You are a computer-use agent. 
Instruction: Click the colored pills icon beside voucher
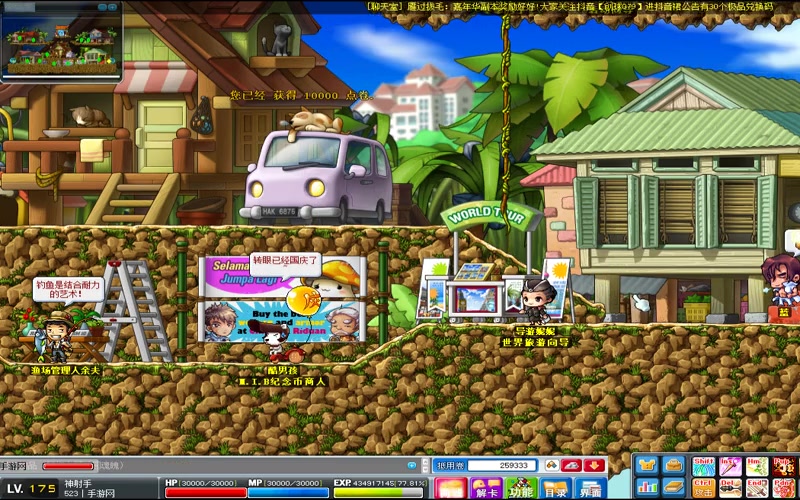click(552, 465)
